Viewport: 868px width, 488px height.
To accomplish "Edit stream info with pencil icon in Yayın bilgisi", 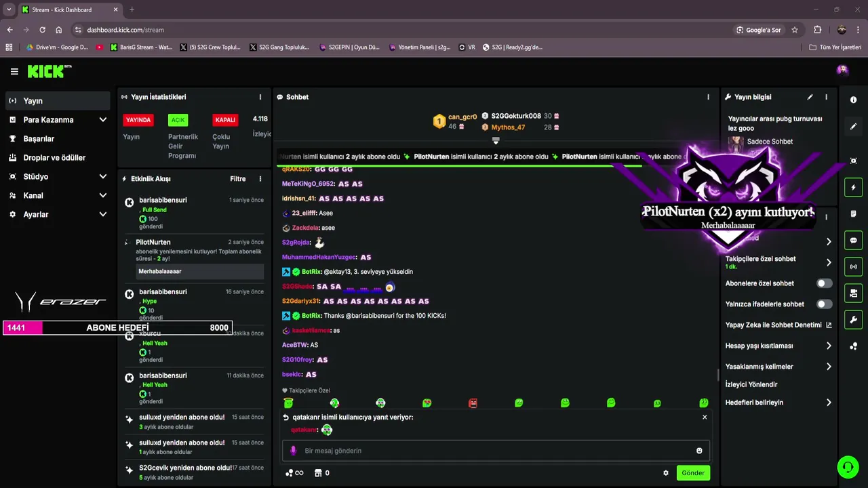I will [x=810, y=97].
